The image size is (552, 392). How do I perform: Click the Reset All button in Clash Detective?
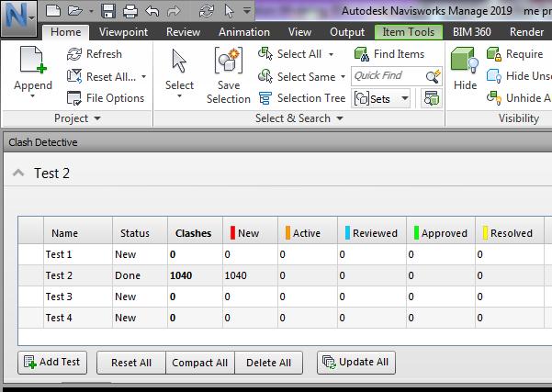click(x=131, y=363)
